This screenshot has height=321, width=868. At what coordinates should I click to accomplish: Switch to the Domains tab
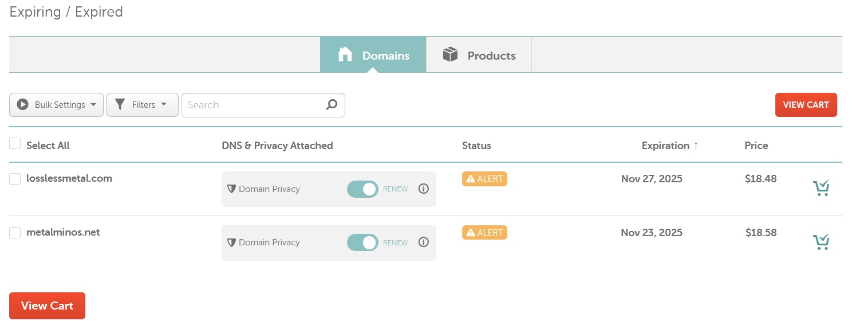(373, 55)
